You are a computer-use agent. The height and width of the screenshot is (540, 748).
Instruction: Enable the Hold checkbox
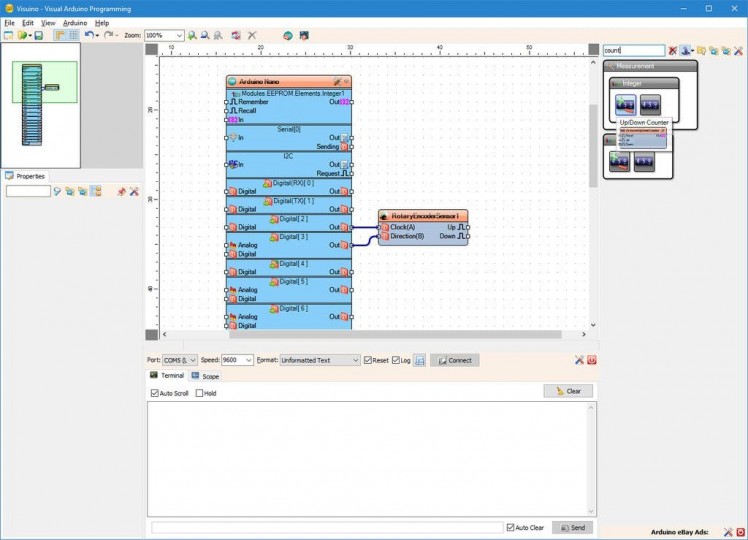pos(200,393)
